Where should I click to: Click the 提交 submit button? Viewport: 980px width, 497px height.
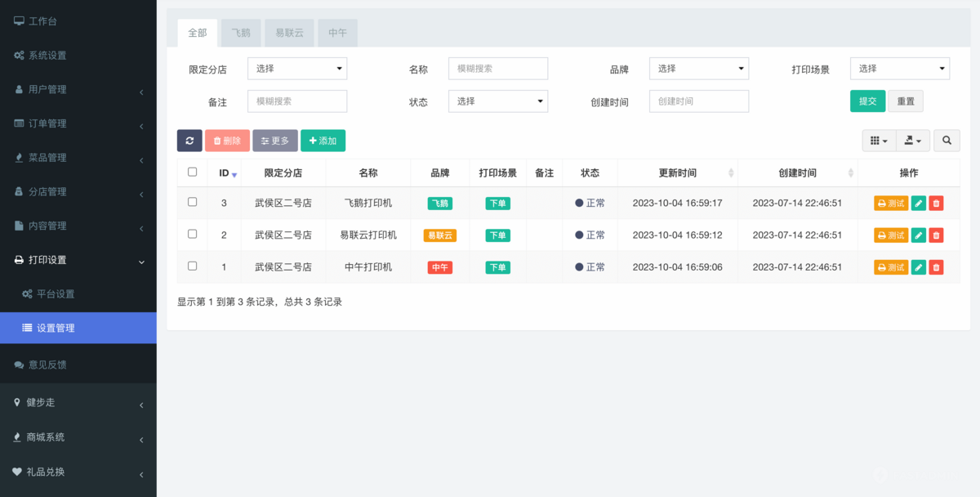coord(867,101)
